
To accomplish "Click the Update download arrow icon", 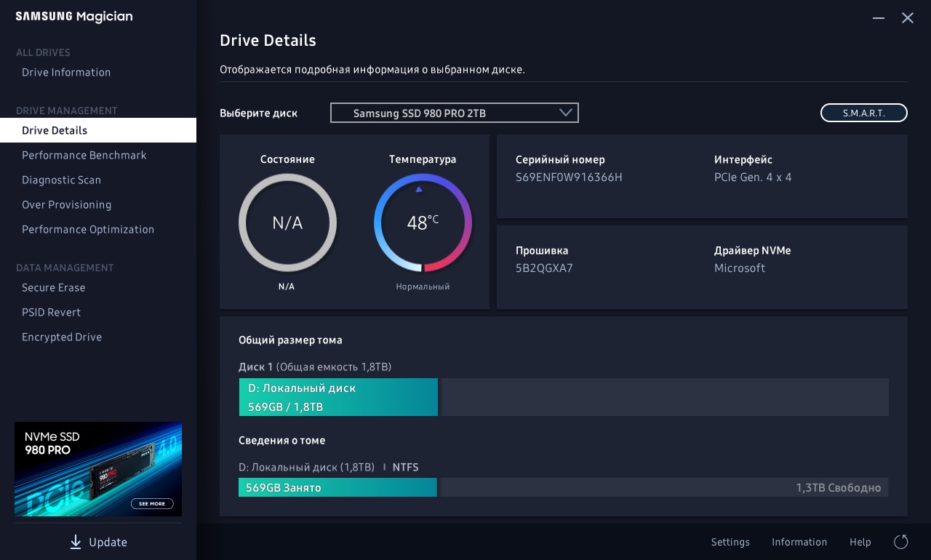I will tap(76, 542).
